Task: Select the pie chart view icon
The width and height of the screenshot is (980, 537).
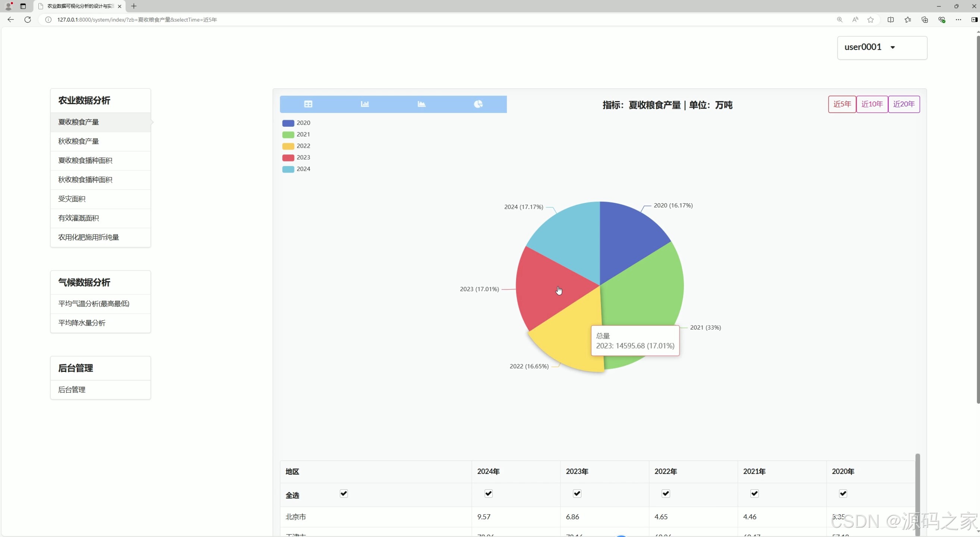Action: (x=478, y=104)
